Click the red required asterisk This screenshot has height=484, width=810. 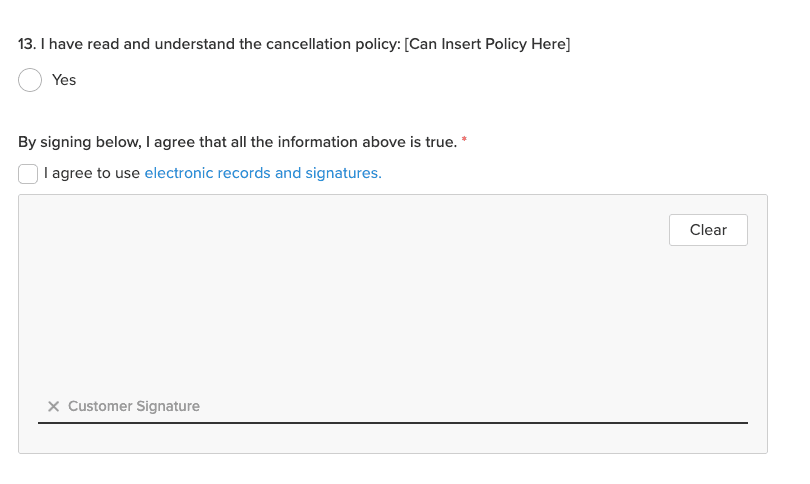464,141
